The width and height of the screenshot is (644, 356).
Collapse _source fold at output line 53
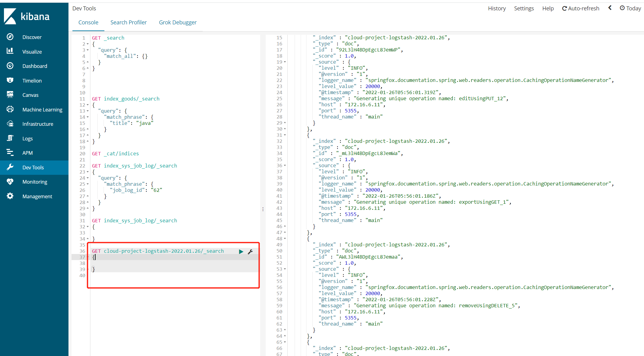[285, 269]
